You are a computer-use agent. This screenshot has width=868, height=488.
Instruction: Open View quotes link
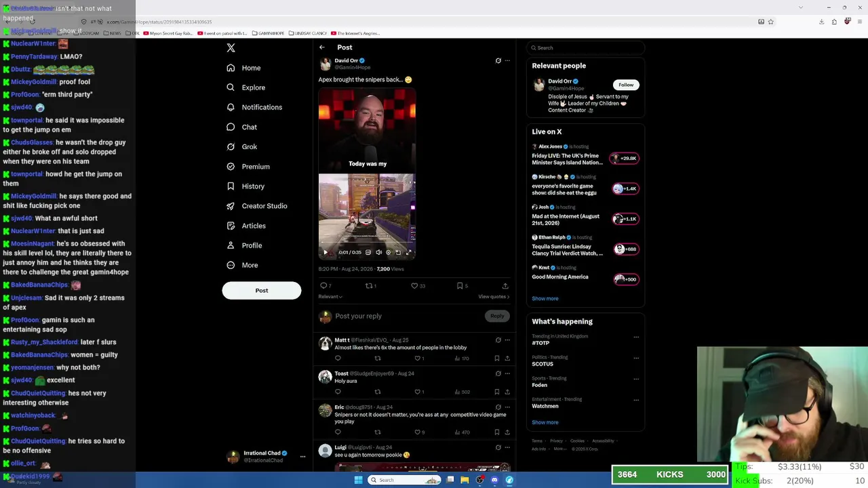click(x=494, y=296)
